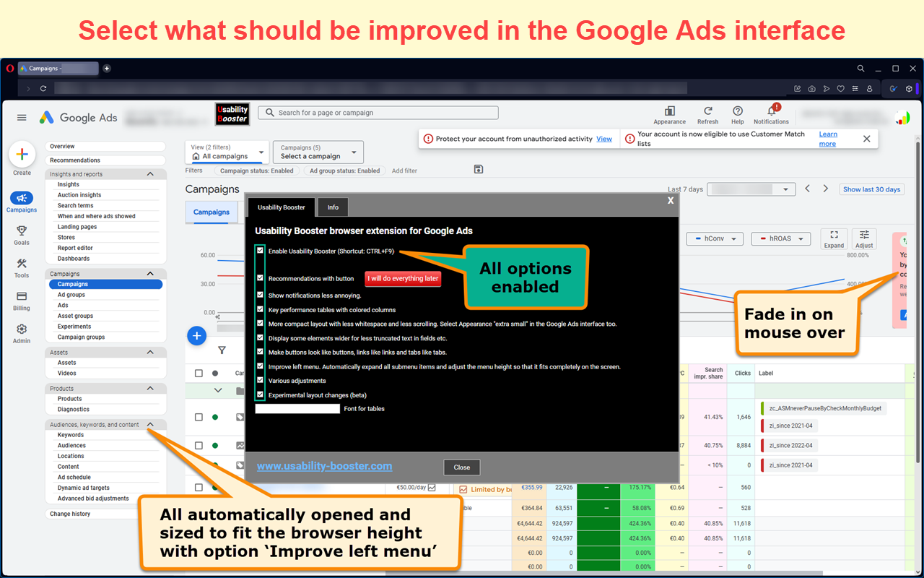Open Auction insights menu item
The height and width of the screenshot is (578, 924).
click(79, 195)
